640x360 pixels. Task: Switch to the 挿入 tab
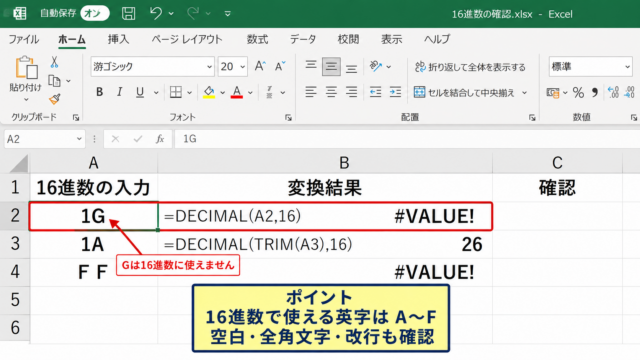click(x=118, y=39)
